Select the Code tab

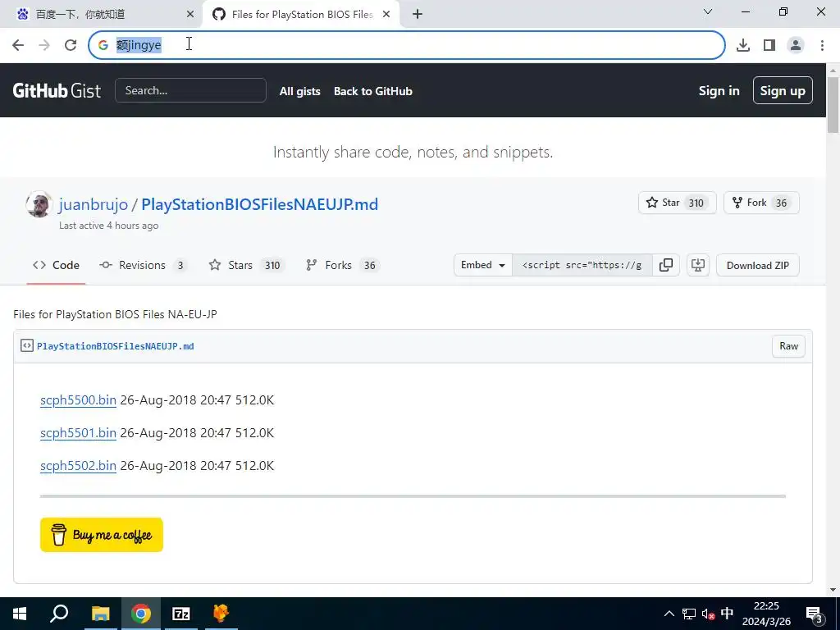(x=56, y=265)
